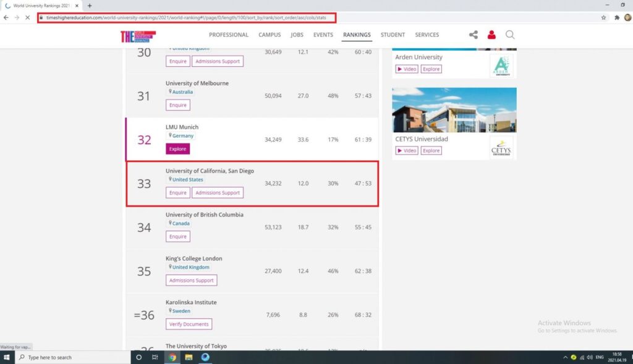Click the share icon in site header

tap(474, 35)
